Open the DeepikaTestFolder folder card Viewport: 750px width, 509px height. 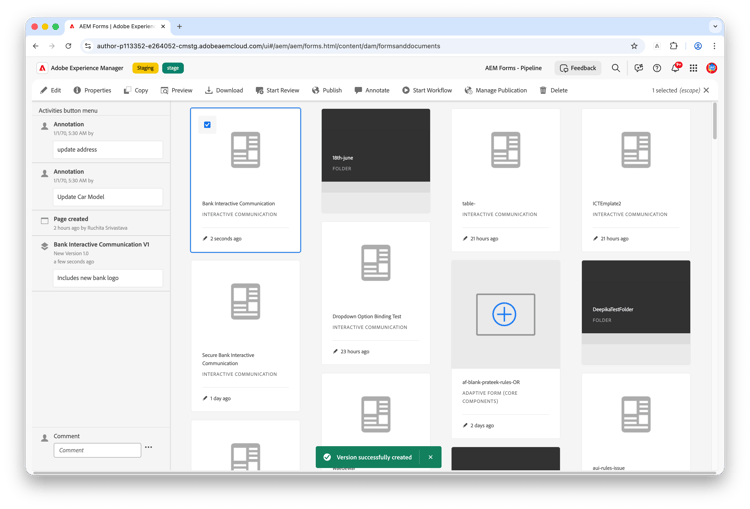[x=636, y=312]
